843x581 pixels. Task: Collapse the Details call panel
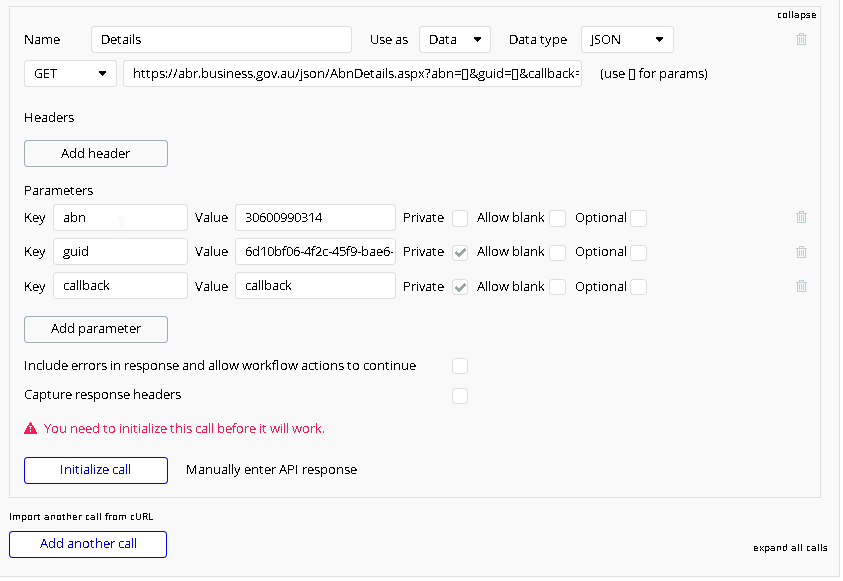point(797,14)
